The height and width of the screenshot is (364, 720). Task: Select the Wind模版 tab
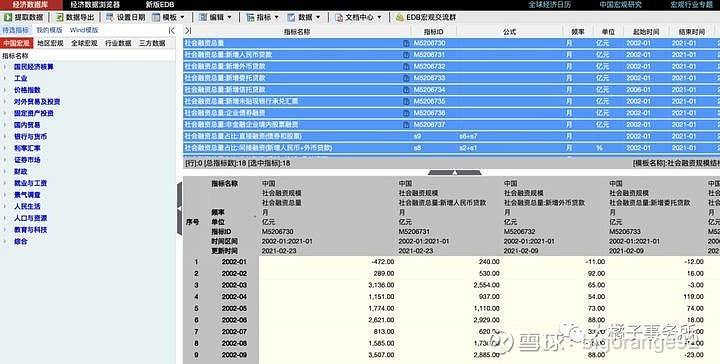tap(84, 30)
